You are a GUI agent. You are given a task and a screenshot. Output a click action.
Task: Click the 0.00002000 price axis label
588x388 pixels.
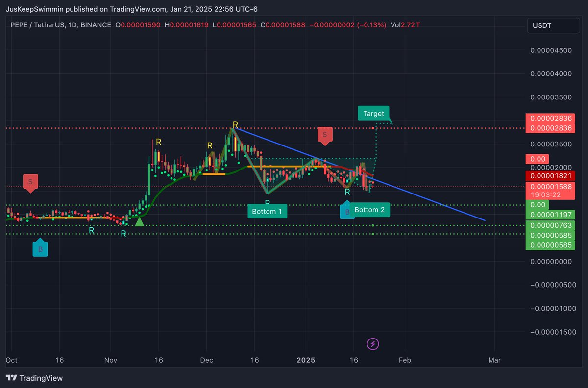pyautogui.click(x=552, y=167)
